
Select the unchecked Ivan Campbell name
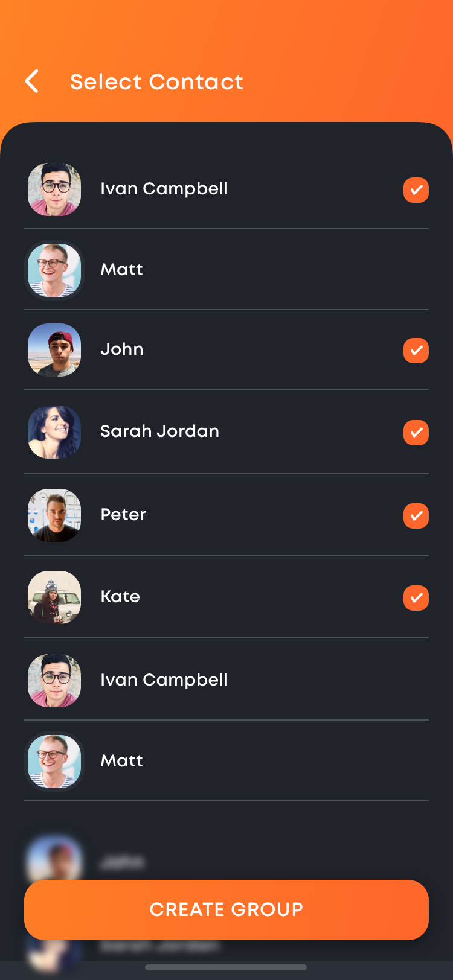pyautogui.click(x=164, y=680)
